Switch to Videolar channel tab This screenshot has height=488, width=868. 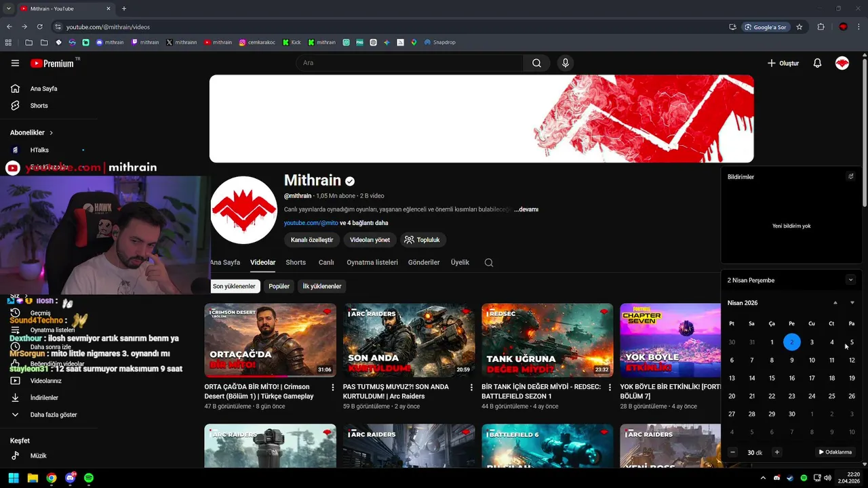[263, 262]
